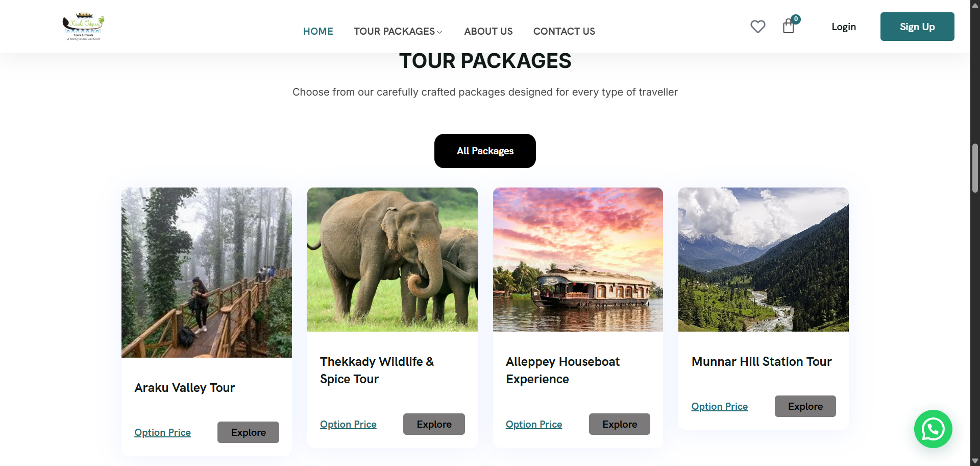980x466 pixels.
Task: Click the Munnar mountain valley photo
Action: pyautogui.click(x=763, y=260)
